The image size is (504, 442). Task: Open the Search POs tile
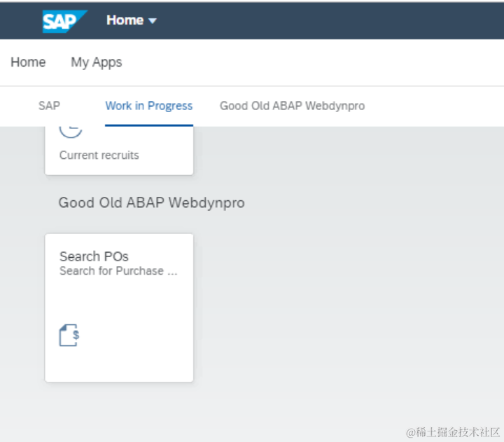[119, 308]
